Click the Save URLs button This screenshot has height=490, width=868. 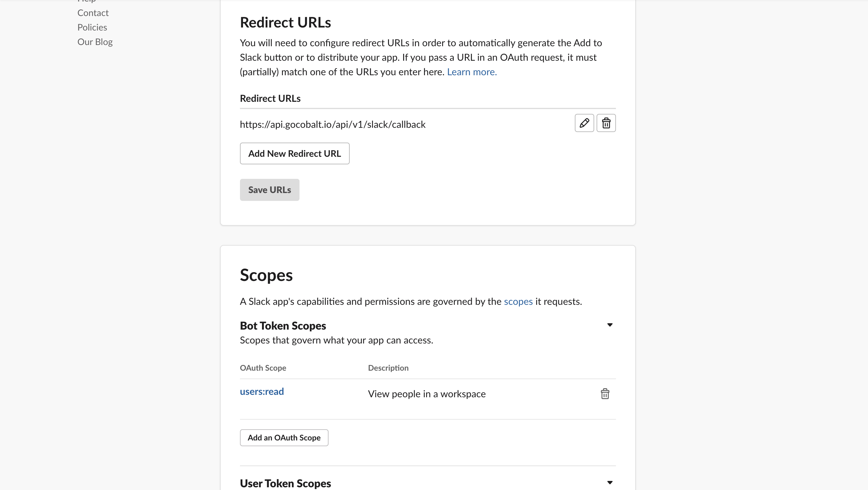[269, 190]
